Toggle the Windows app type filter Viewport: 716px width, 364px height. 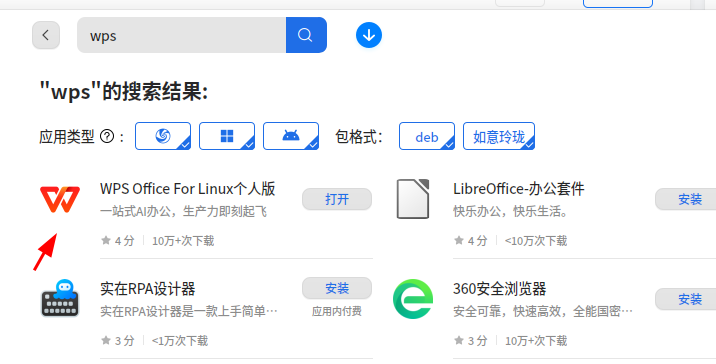(227, 136)
